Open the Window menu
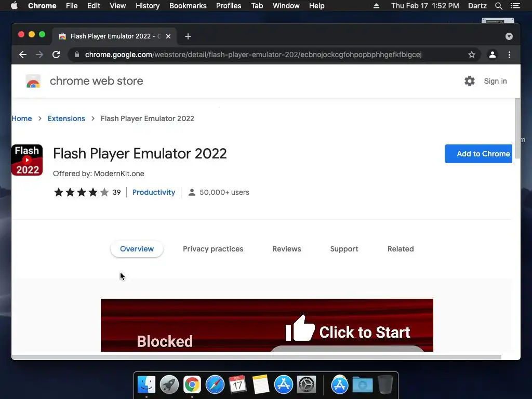532x399 pixels. click(286, 6)
